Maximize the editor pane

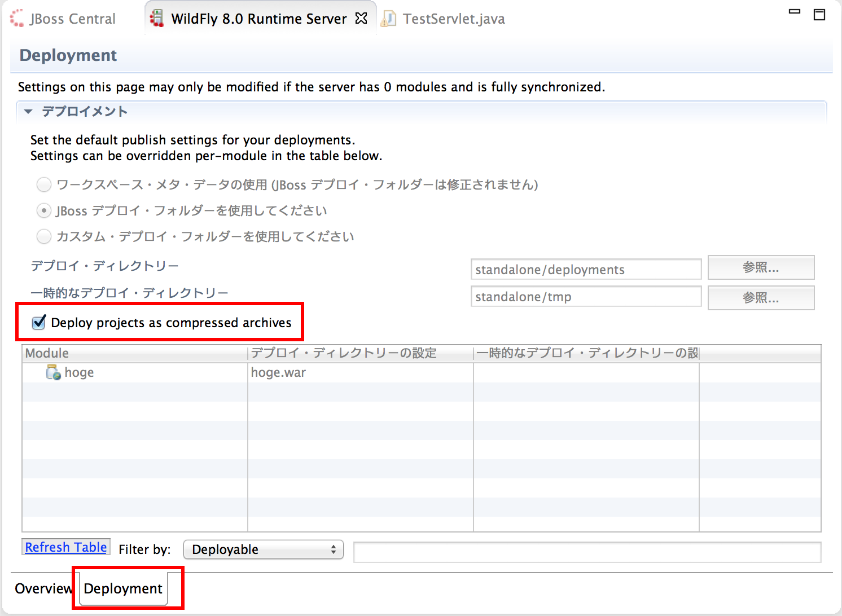819,14
